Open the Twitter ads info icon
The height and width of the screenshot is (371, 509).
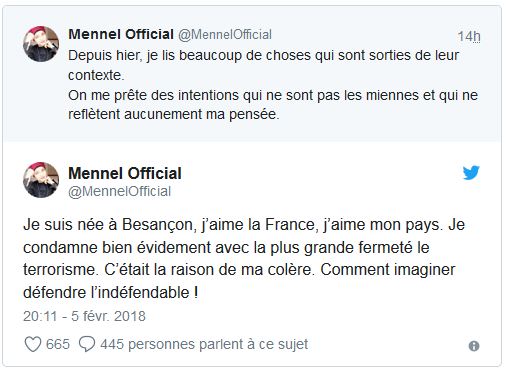coord(474,346)
